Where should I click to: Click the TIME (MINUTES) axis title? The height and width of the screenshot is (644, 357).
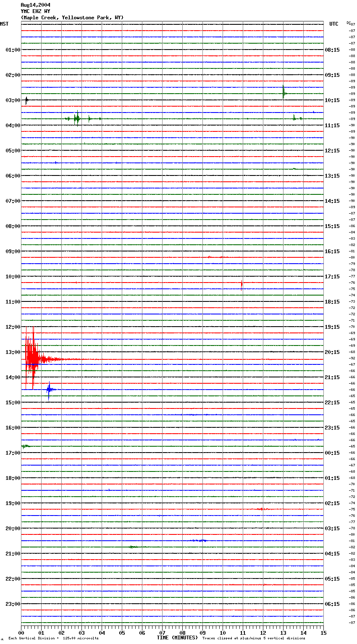[177, 638]
